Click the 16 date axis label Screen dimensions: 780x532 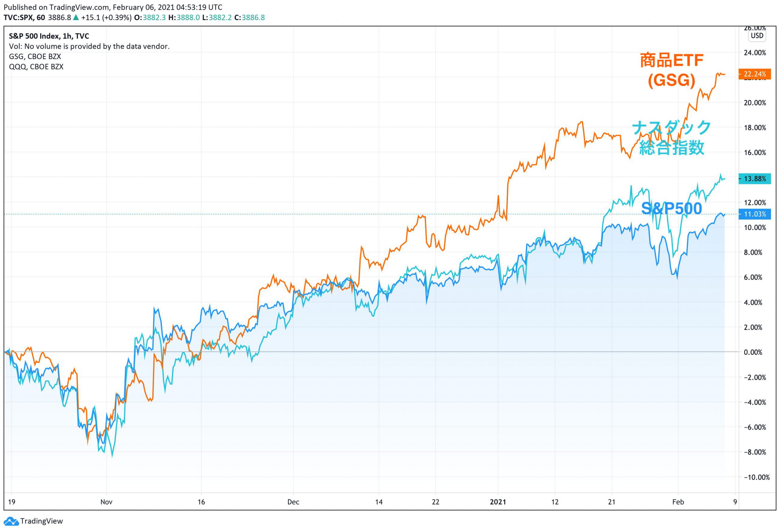coord(201,502)
